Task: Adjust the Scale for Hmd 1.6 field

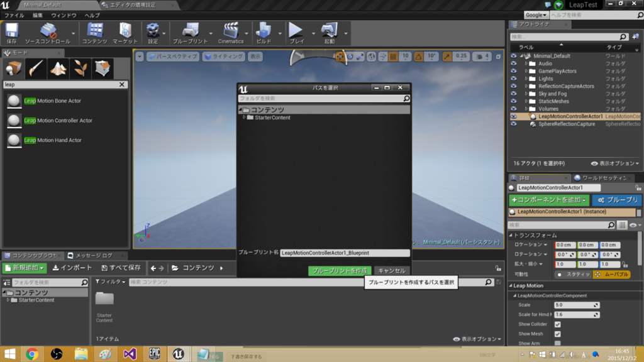Action: 577,315
